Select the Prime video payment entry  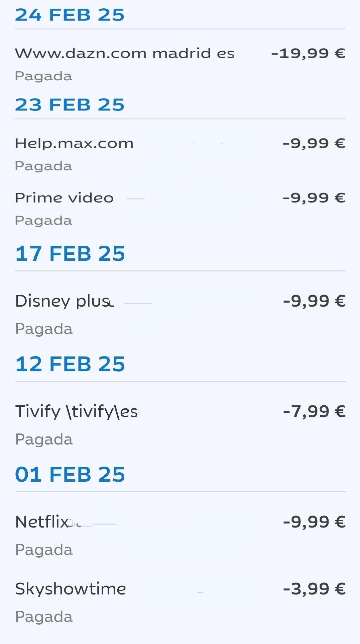pos(65,198)
